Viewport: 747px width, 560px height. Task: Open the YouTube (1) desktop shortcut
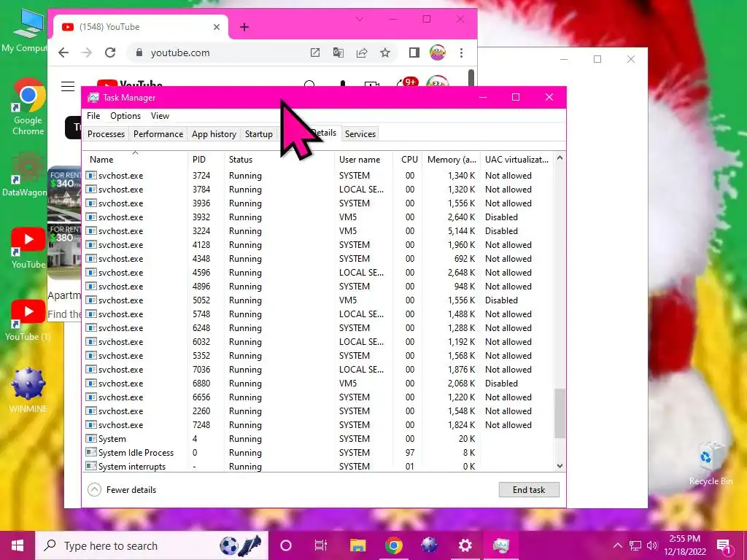coord(28,321)
